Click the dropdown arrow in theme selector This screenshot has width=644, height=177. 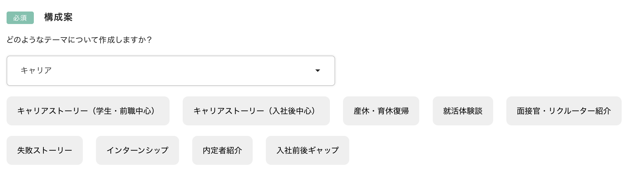coord(317,71)
